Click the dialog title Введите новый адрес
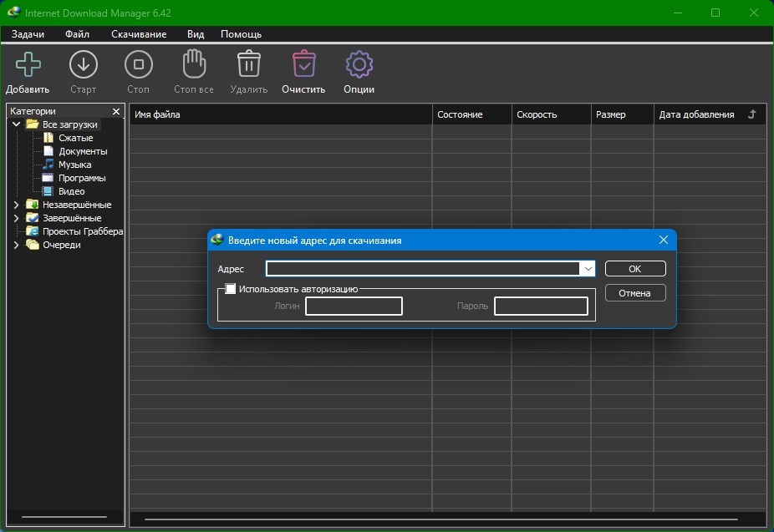Screen dimensions: 774x532 click(x=314, y=241)
